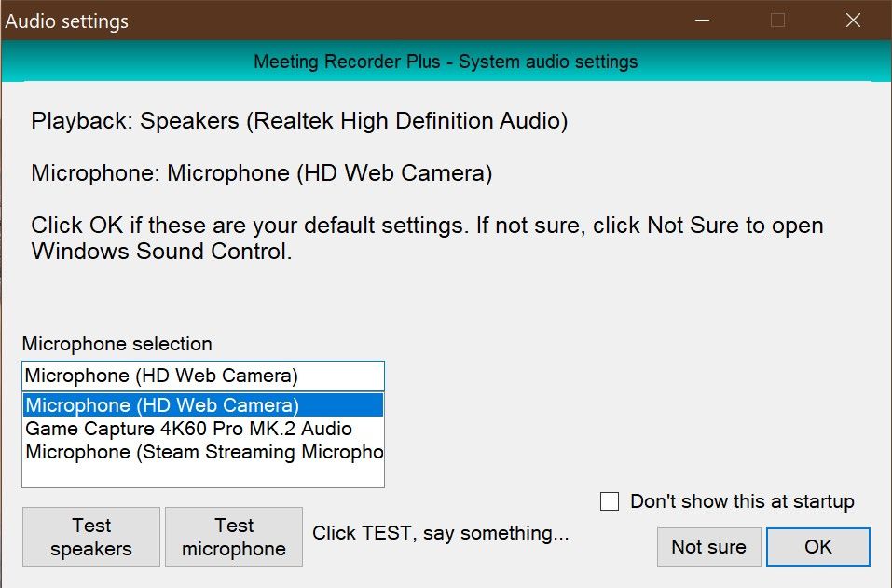The height and width of the screenshot is (588, 892).
Task: Uncheck the startup notification checkbox
Action: tap(610, 501)
